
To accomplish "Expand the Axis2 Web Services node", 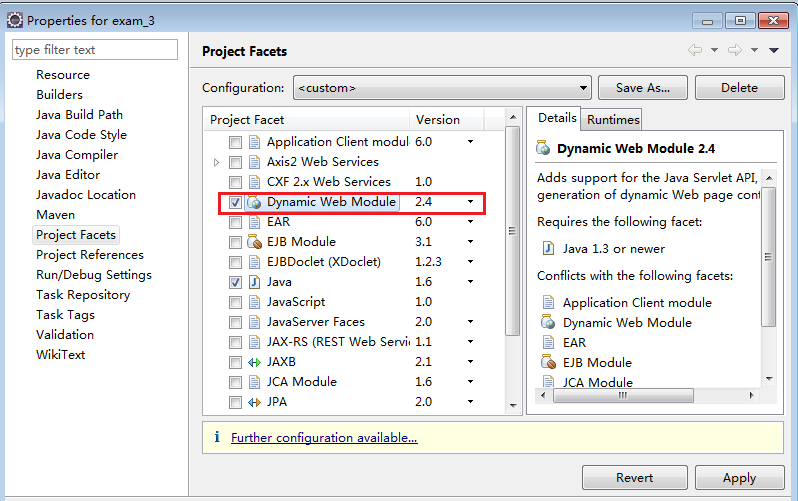I will (217, 162).
